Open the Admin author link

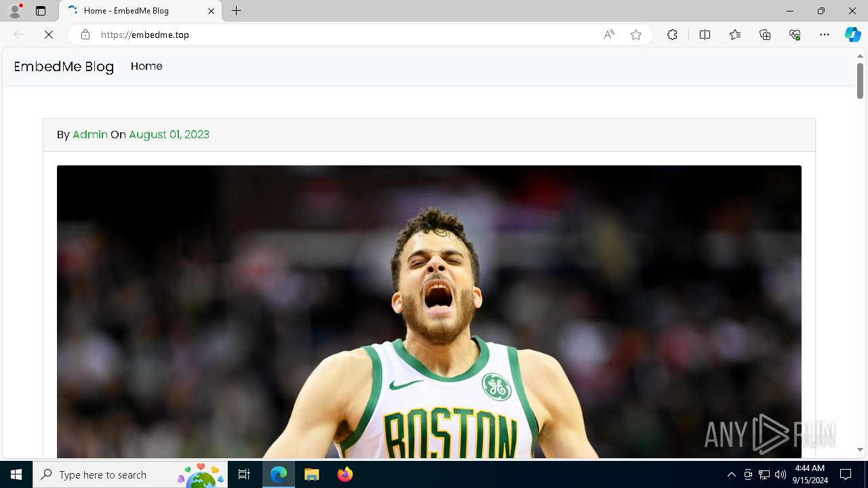[x=90, y=134]
